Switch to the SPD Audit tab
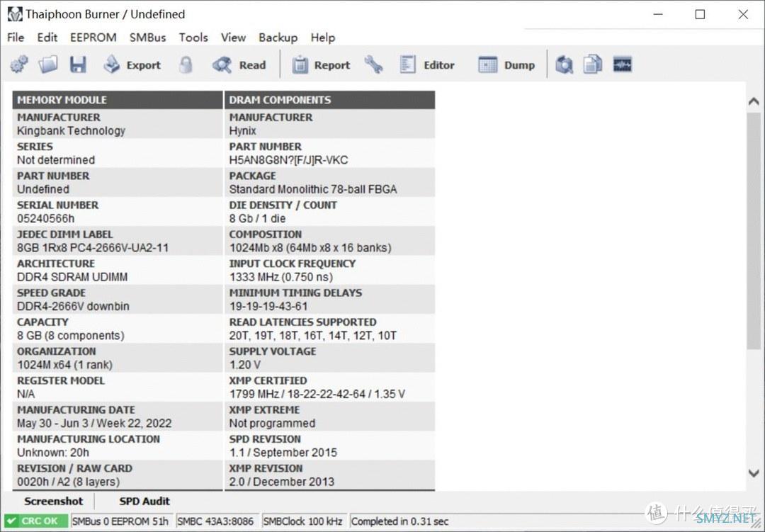765x532 pixels. coord(144,502)
